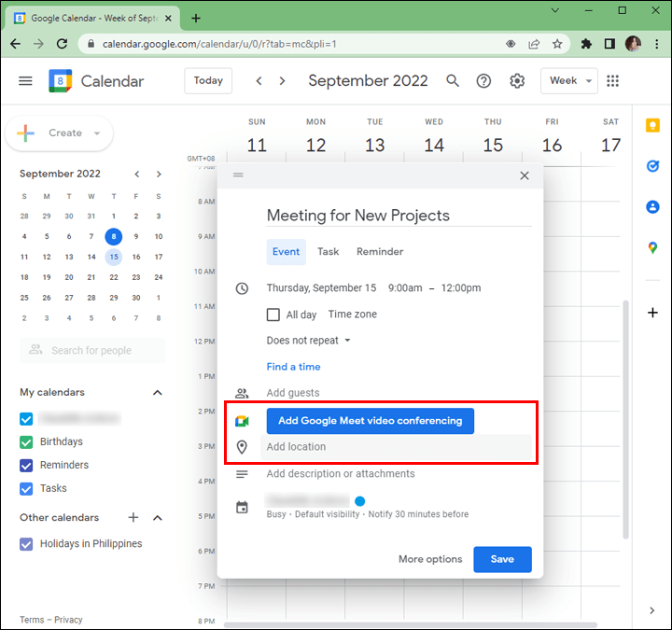Close the quick event dialog
672x630 pixels.
point(525,175)
